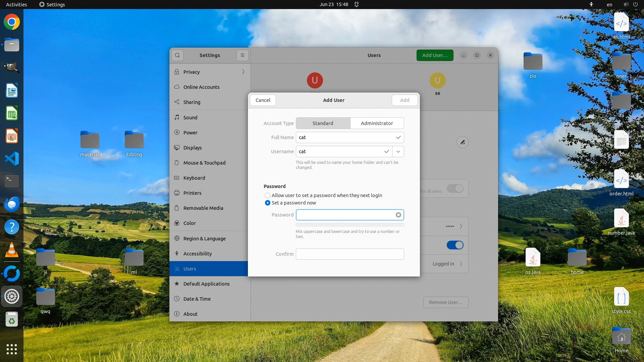Click the generate password icon in Password field
This screenshot has height=362, width=644.
pyautogui.click(x=398, y=215)
